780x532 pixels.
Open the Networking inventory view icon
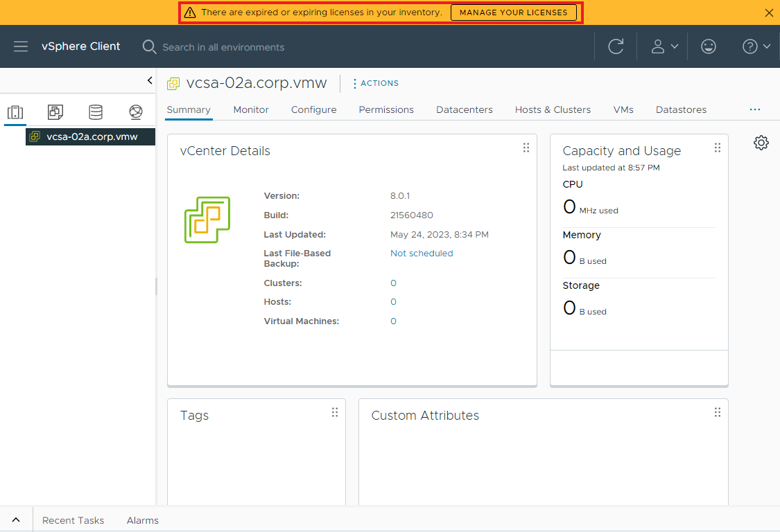coord(135,111)
